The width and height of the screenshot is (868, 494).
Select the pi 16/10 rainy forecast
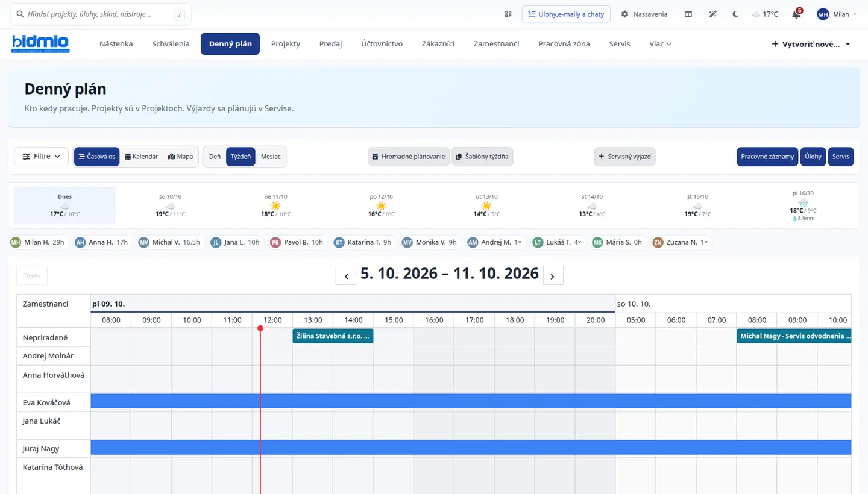click(x=803, y=205)
